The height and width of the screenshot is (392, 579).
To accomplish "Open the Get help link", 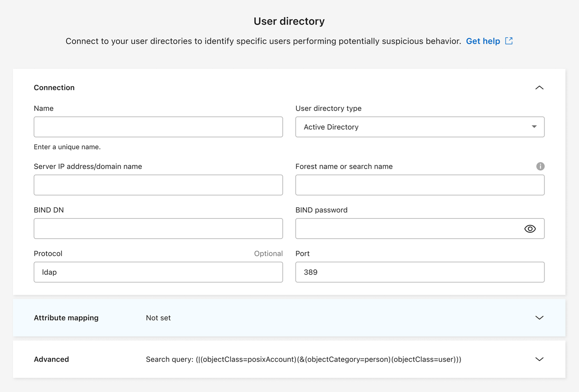I will coord(483,41).
